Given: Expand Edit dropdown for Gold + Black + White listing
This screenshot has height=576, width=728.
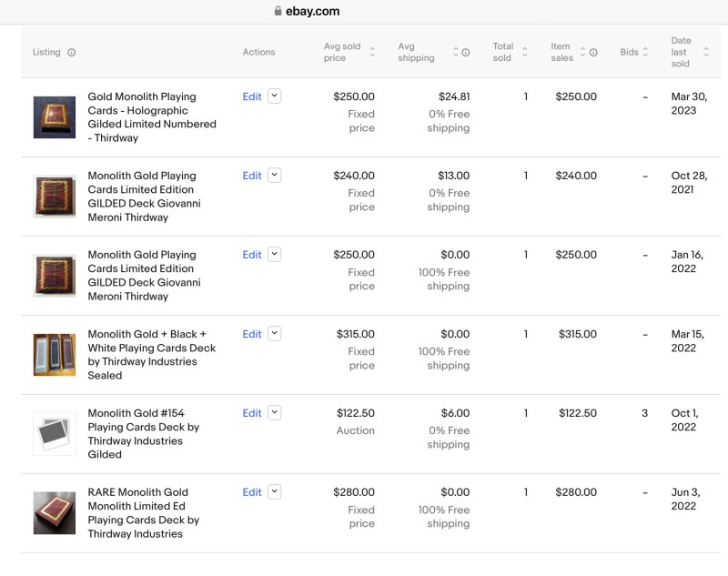Looking at the screenshot, I should tap(275, 334).
